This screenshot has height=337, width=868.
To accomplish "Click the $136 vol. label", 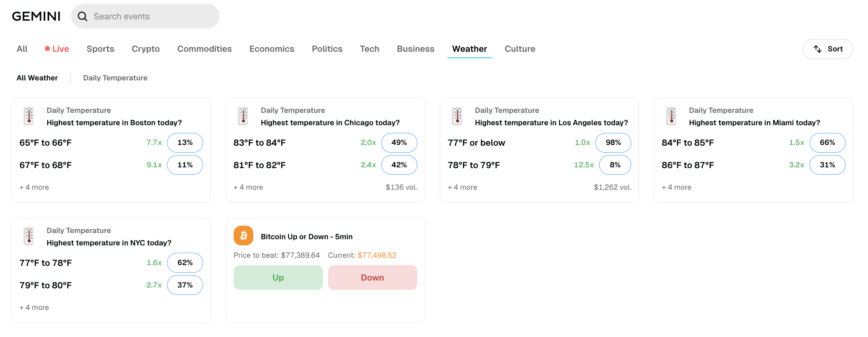I will click(x=402, y=187).
